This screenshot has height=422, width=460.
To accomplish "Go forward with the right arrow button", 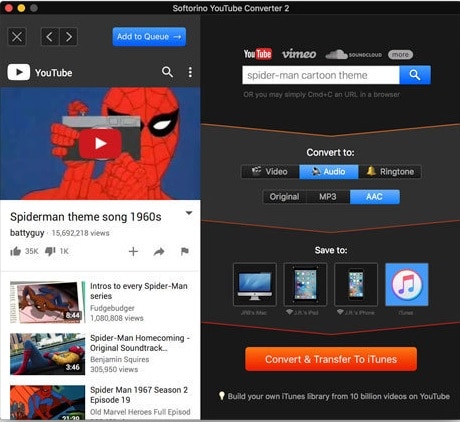I will point(69,37).
